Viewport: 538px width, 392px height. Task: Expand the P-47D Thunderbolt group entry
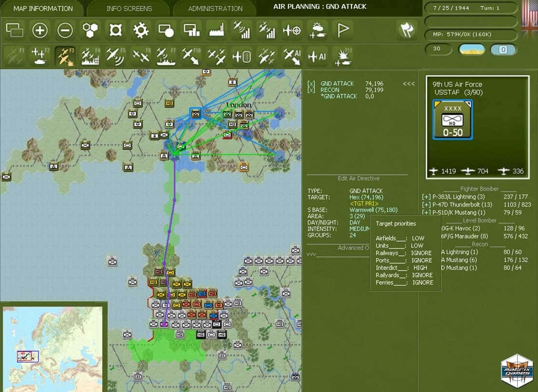[425, 205]
